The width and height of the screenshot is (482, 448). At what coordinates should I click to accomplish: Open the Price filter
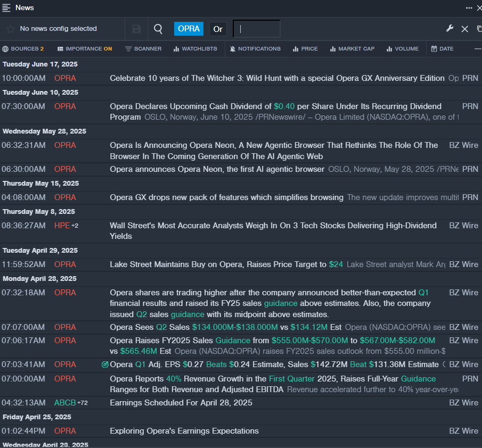(305, 49)
